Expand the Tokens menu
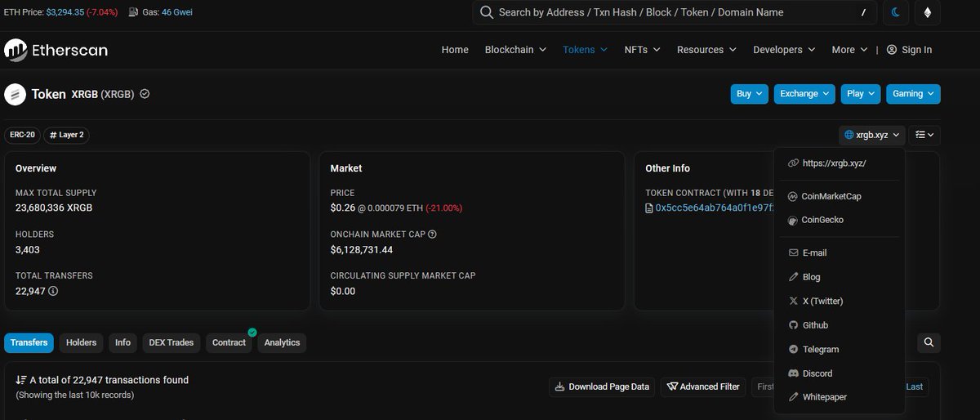The height and width of the screenshot is (420, 980). tap(585, 50)
